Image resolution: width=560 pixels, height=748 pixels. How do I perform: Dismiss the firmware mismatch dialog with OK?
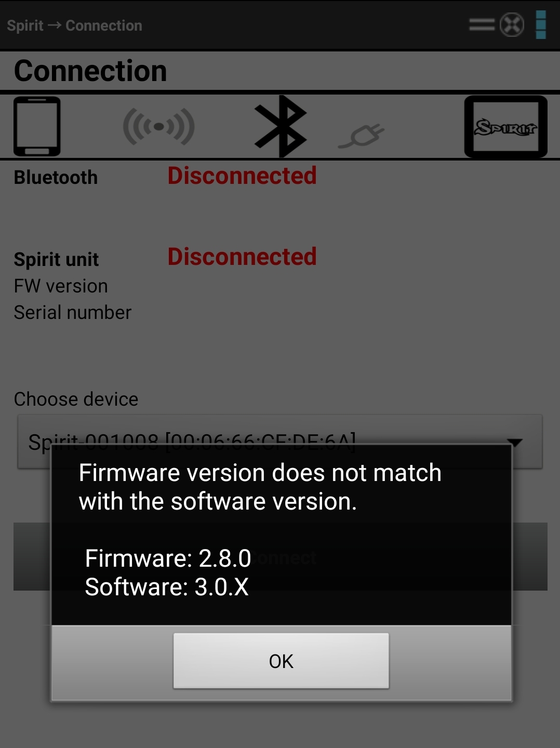[281, 661]
